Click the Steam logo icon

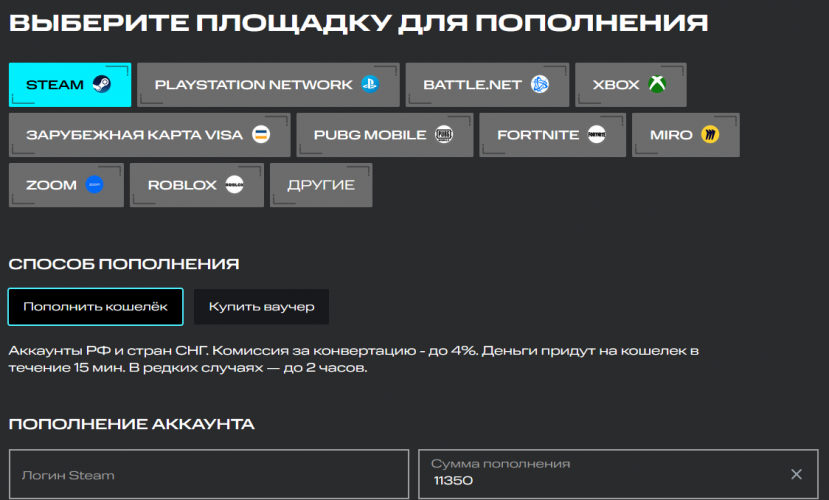(x=102, y=85)
